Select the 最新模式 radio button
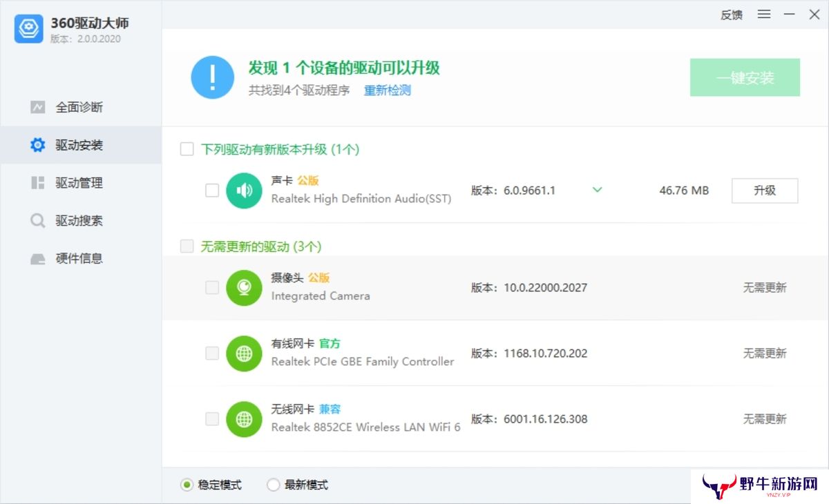The width and height of the screenshot is (829, 504). pos(273,485)
